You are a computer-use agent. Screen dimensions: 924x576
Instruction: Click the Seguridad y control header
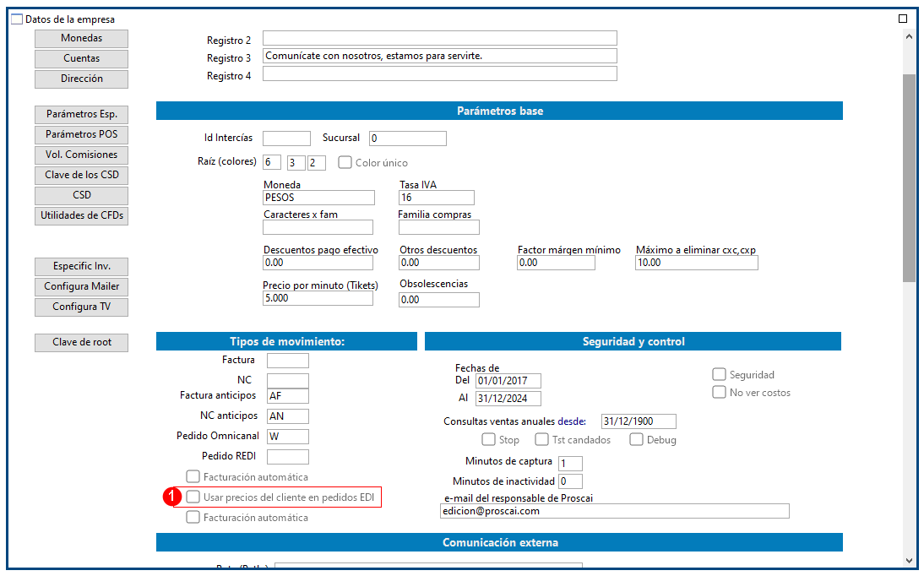(x=633, y=341)
